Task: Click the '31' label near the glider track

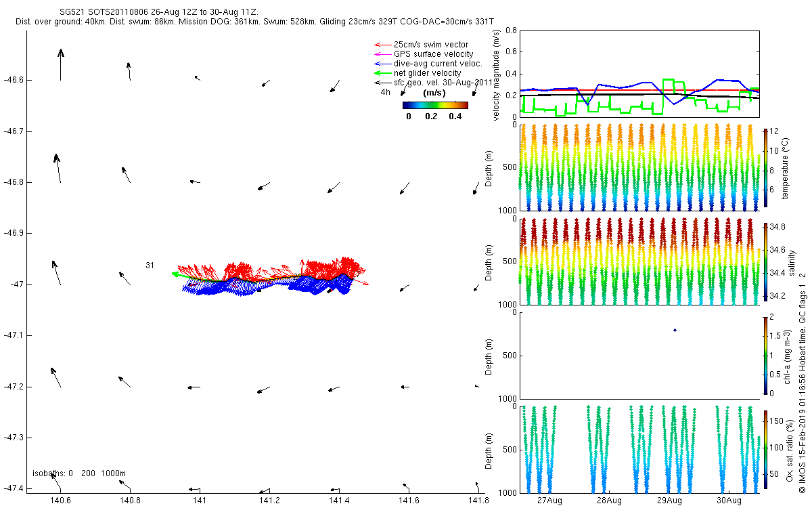Action: (150, 266)
